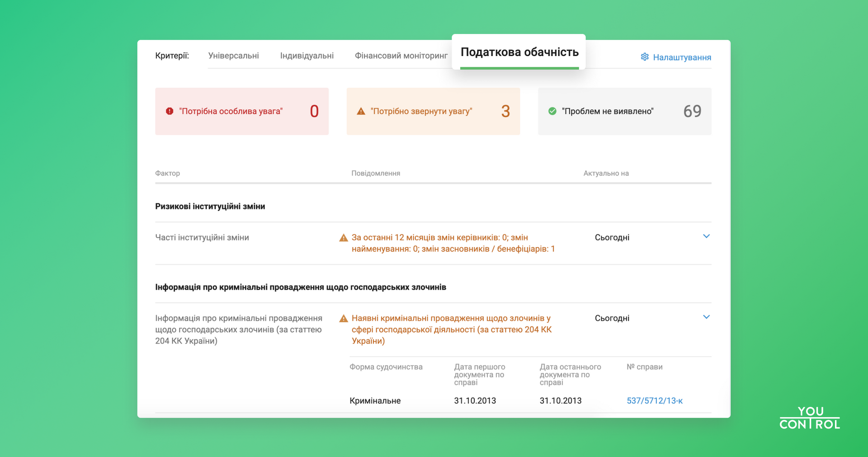Image resolution: width=868 pixels, height=457 pixels.
Task: Toggle the 'Проблем не виявлено' status card
Action: coord(624,111)
